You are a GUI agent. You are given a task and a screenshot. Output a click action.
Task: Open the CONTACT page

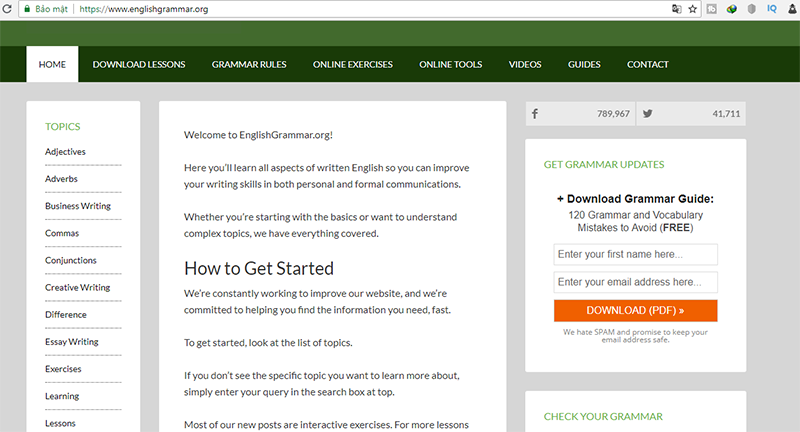point(647,64)
